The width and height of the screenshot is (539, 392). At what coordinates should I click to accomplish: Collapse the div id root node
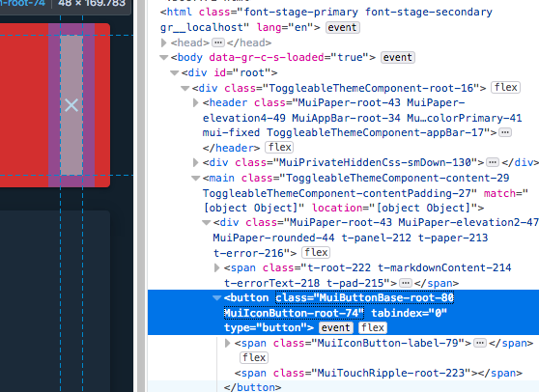(175, 72)
